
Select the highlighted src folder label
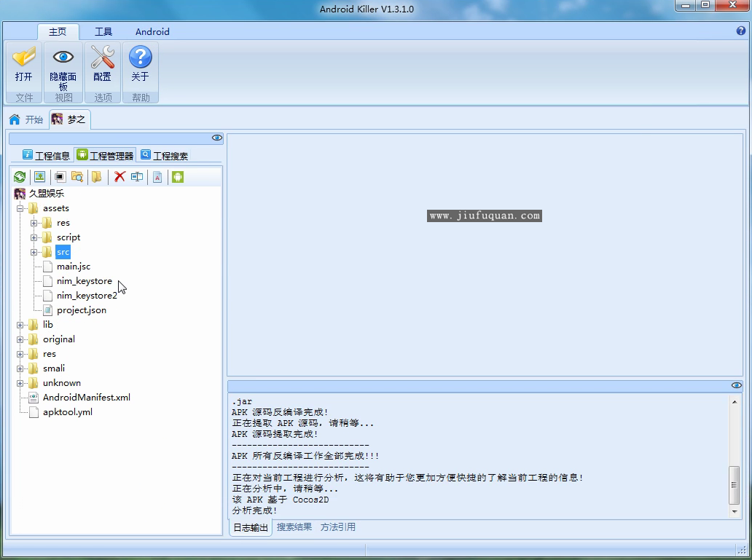point(63,252)
